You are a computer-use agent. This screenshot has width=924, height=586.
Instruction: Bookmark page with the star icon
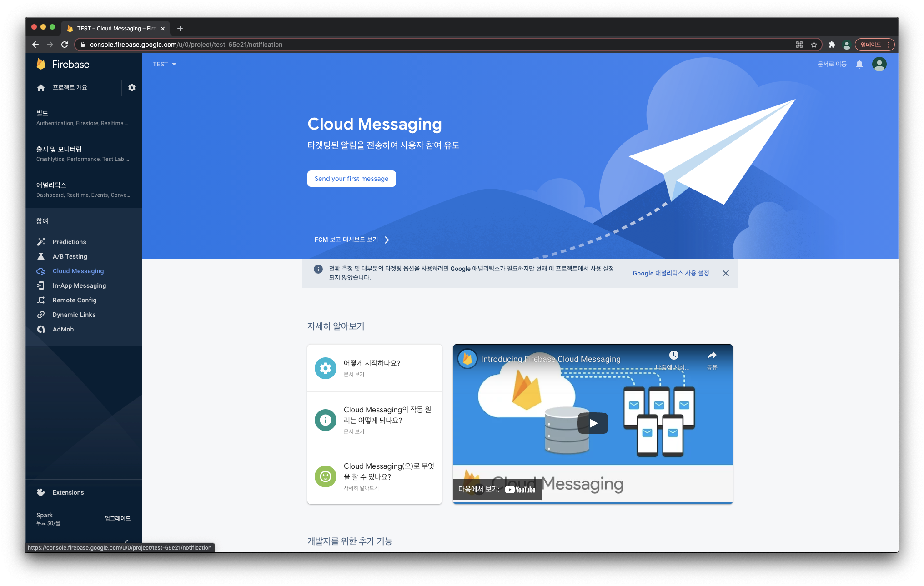click(814, 45)
